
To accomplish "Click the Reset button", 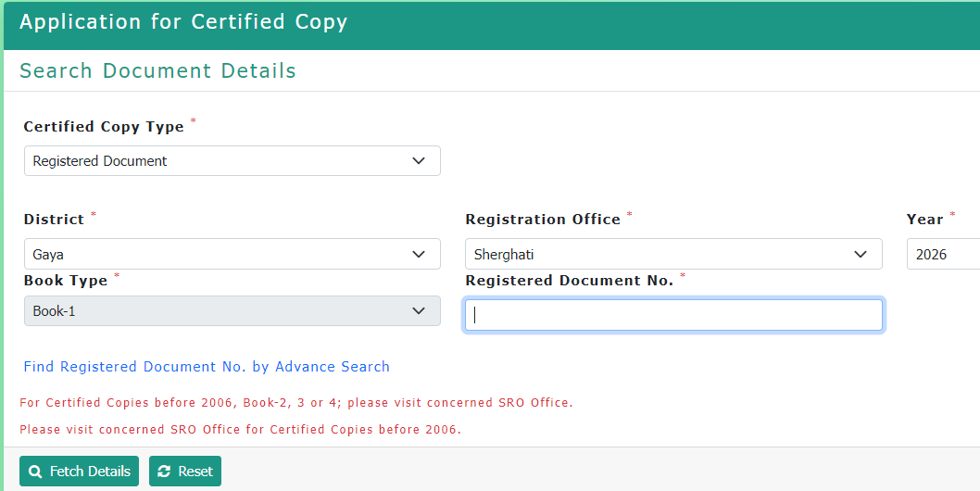I will [x=185, y=471].
